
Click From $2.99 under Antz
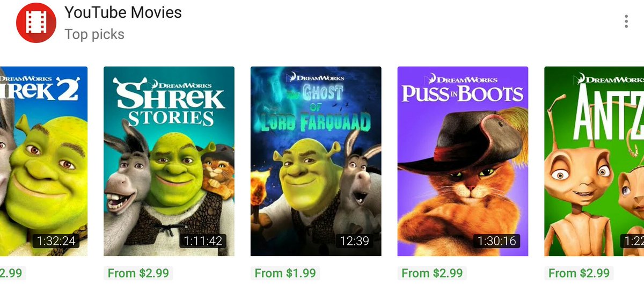click(x=579, y=273)
